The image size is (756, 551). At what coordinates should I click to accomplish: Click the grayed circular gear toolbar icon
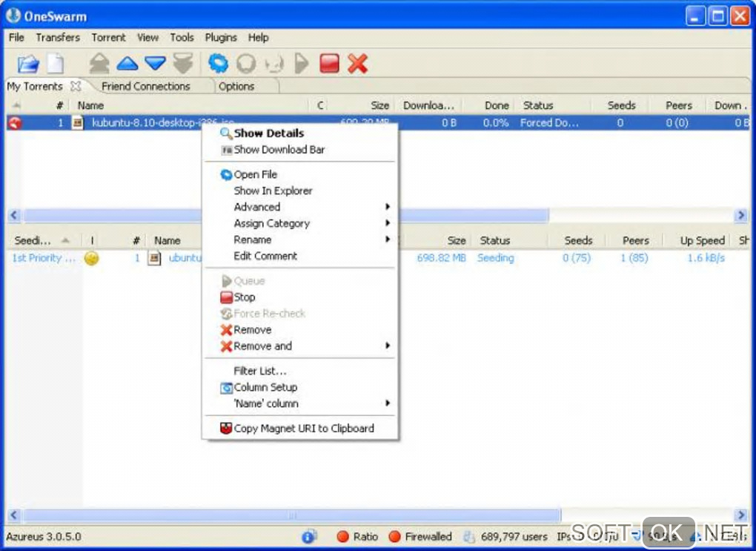coord(246,63)
